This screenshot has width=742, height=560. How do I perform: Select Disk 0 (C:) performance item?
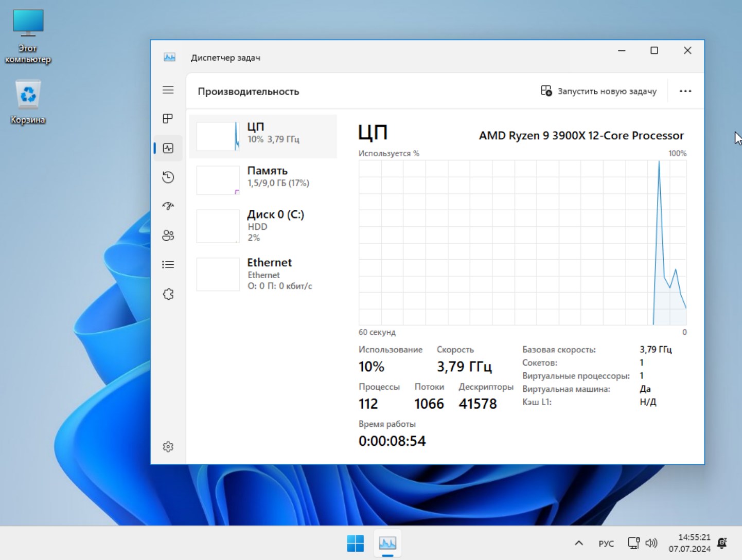coord(263,225)
